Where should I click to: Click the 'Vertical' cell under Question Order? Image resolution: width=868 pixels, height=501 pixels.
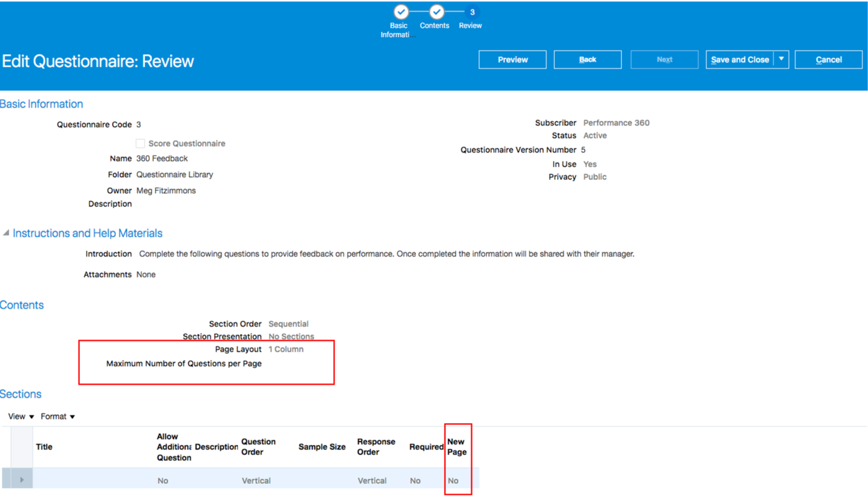pos(256,480)
